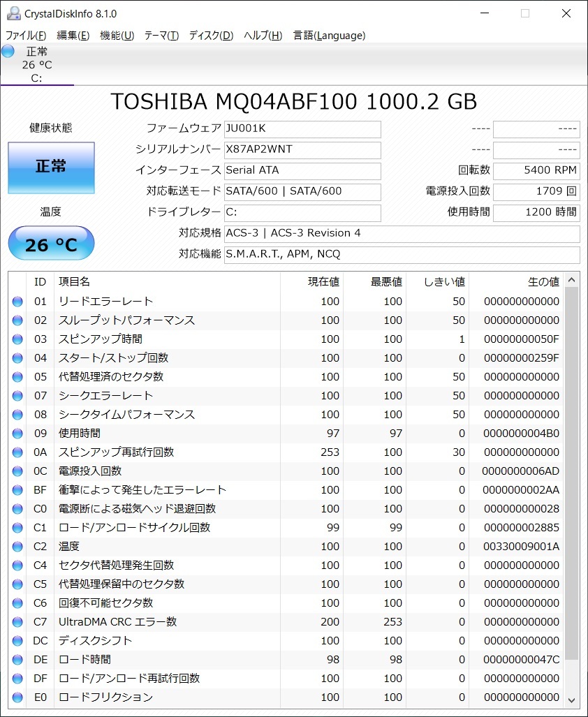
Task: Open the ファイル(F) menu
Action: point(26,35)
